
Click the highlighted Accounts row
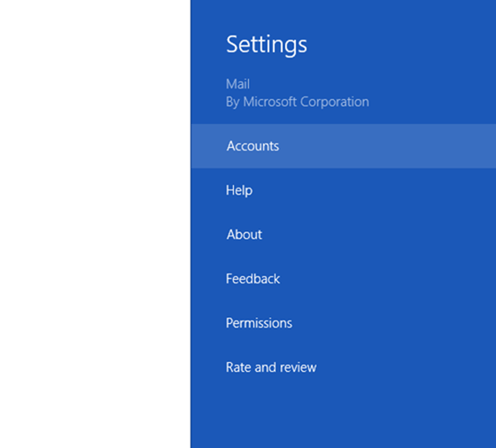click(344, 146)
